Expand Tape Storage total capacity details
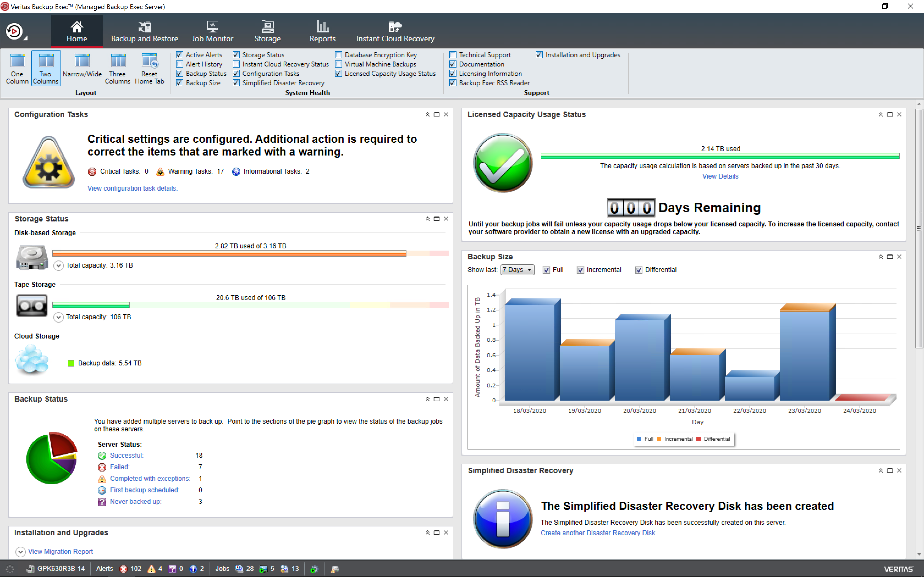Viewport: 924px width, 577px height. click(x=58, y=317)
